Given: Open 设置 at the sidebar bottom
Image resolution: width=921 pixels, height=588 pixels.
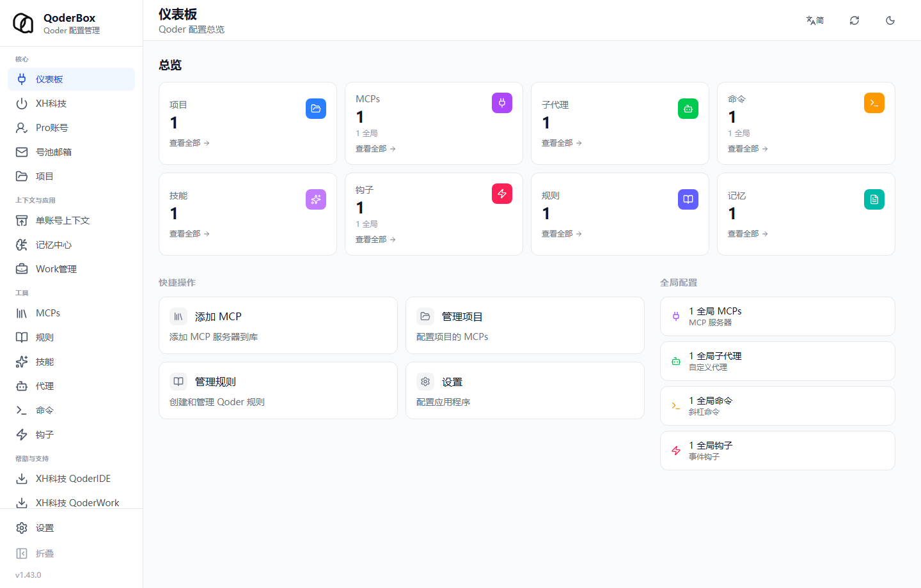Looking at the screenshot, I should [x=71, y=528].
